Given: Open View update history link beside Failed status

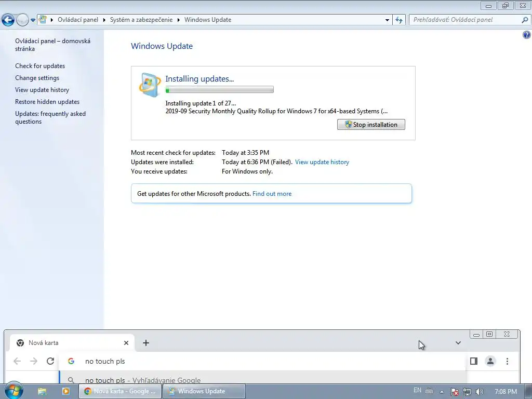Looking at the screenshot, I should coord(322,162).
